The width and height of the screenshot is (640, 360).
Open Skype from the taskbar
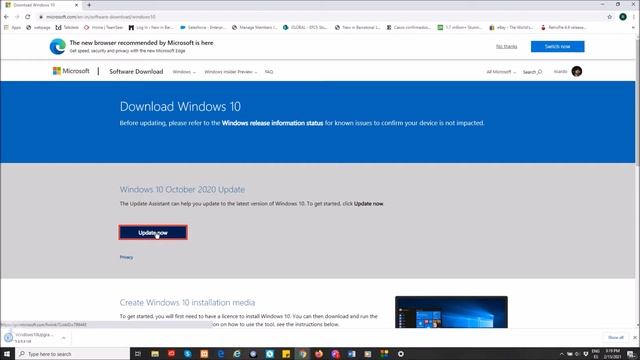coord(187,354)
